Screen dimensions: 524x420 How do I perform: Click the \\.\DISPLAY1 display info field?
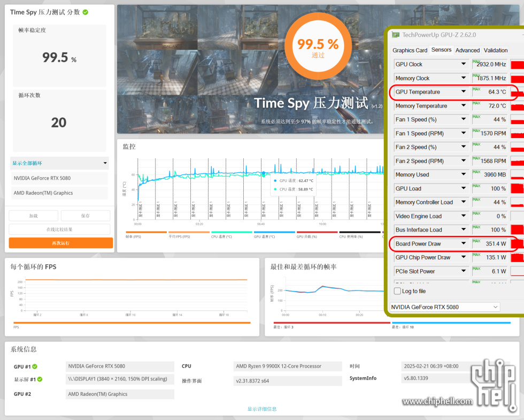pyautogui.click(x=120, y=379)
